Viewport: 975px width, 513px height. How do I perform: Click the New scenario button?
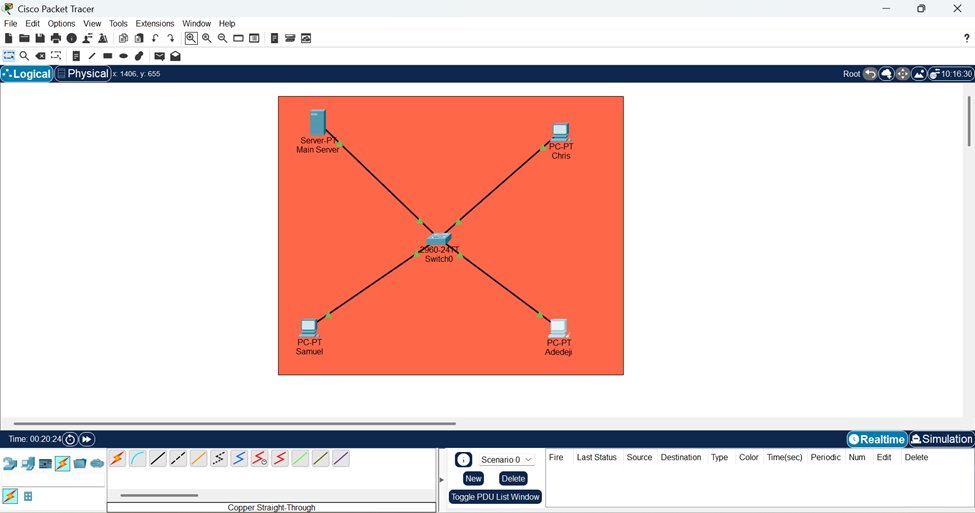[x=473, y=479]
